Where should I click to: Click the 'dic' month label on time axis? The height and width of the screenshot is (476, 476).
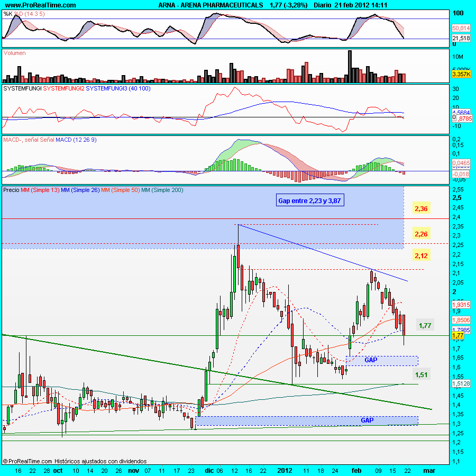click(x=209, y=471)
